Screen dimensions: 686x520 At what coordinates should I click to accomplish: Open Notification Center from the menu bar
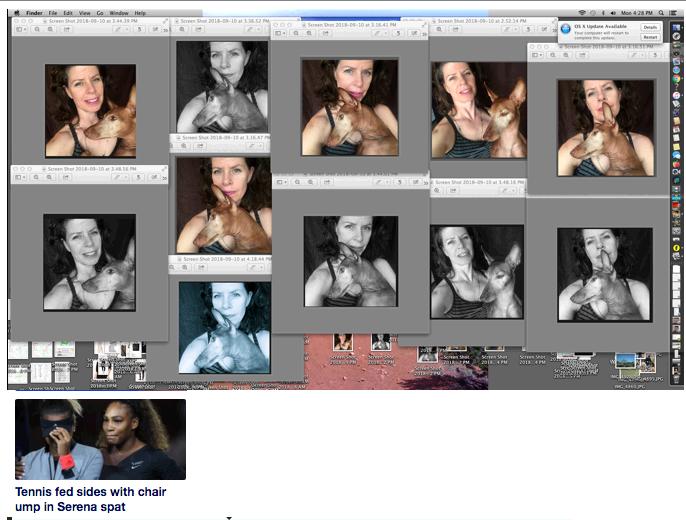point(673,13)
